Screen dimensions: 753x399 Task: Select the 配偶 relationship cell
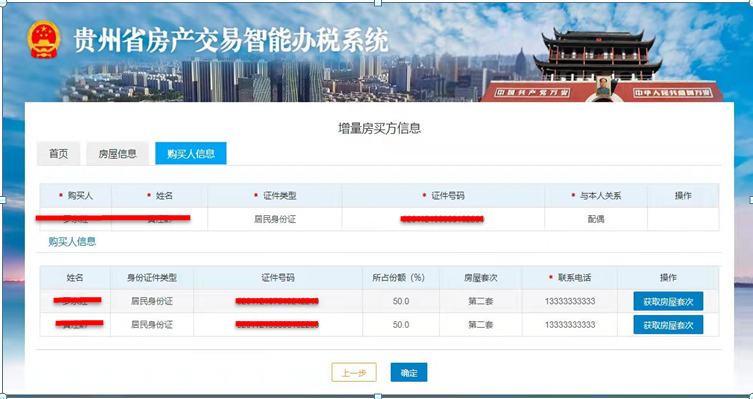tap(596, 219)
